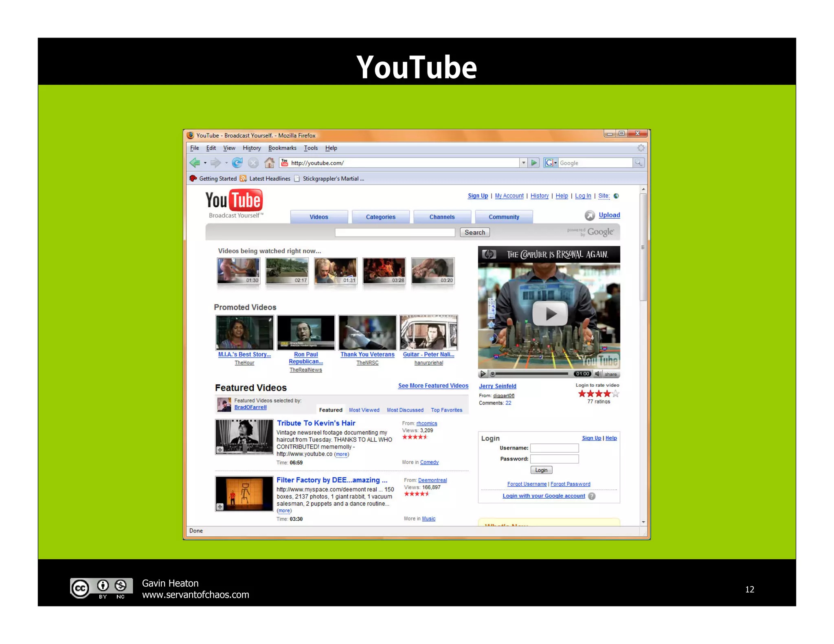Open the 02:17 video being watched thumbnail
This screenshot has width=834, height=644.
(287, 271)
